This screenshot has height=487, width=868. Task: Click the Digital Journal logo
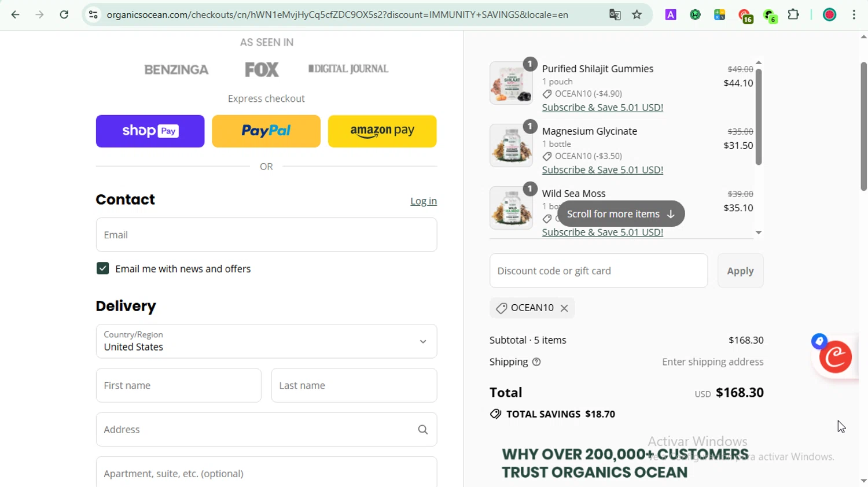click(x=348, y=69)
